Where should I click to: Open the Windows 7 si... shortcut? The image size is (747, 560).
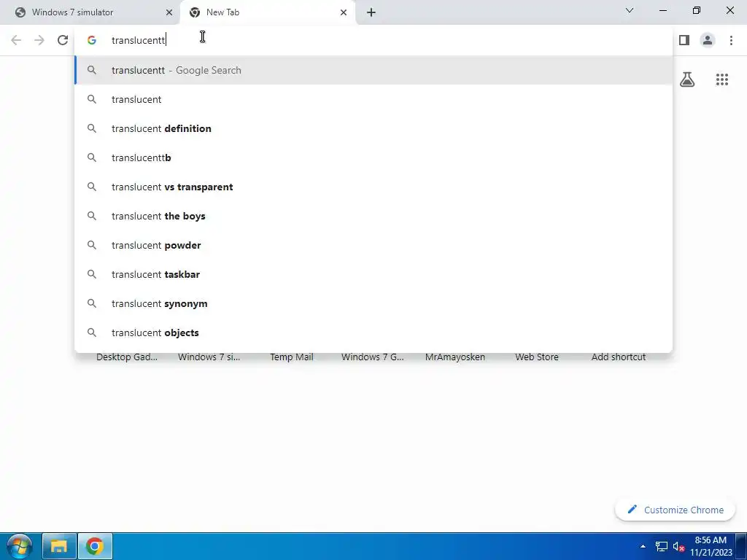coord(209,357)
